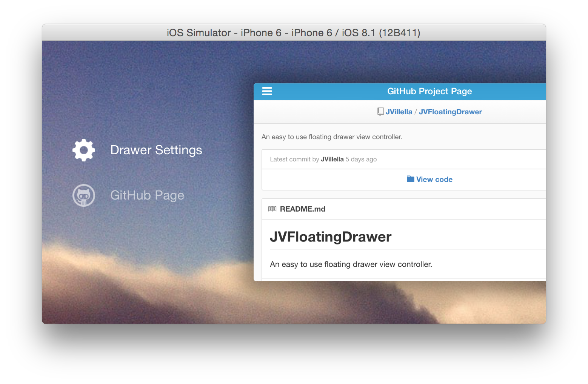Click JVillella in the latest commit line
588x384 pixels.
pyautogui.click(x=332, y=159)
